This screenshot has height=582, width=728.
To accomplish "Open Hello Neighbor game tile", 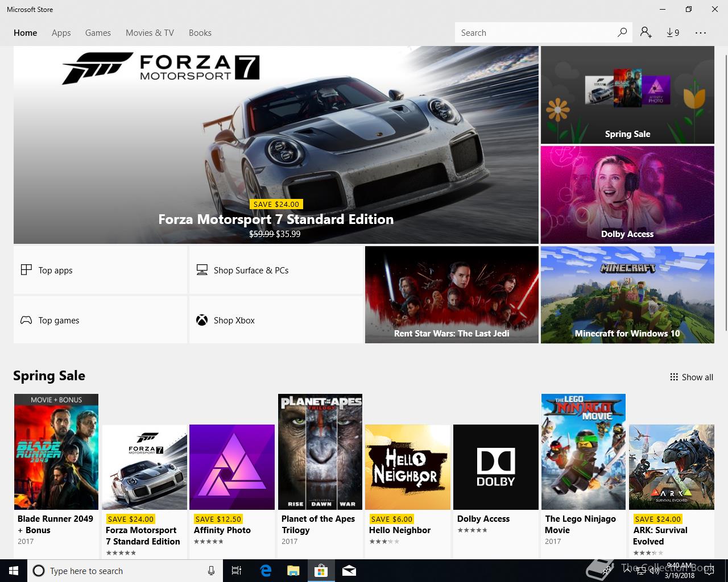I will tap(408, 467).
